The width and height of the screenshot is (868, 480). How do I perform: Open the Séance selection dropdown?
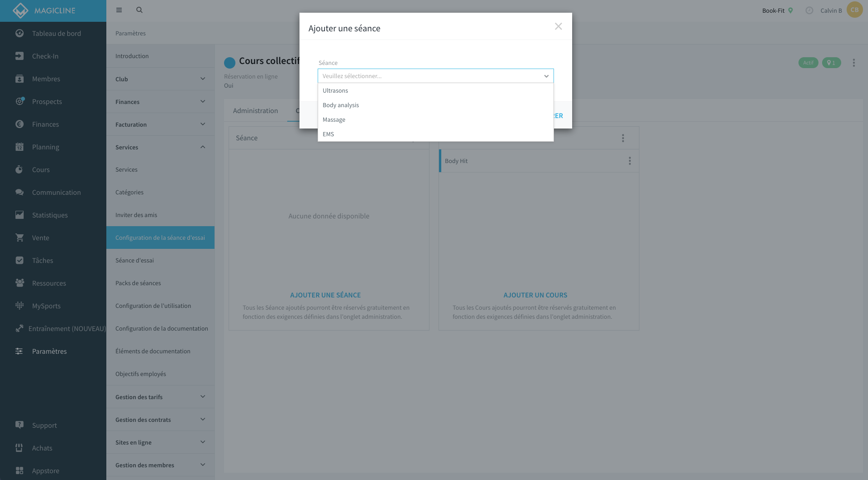pos(435,76)
